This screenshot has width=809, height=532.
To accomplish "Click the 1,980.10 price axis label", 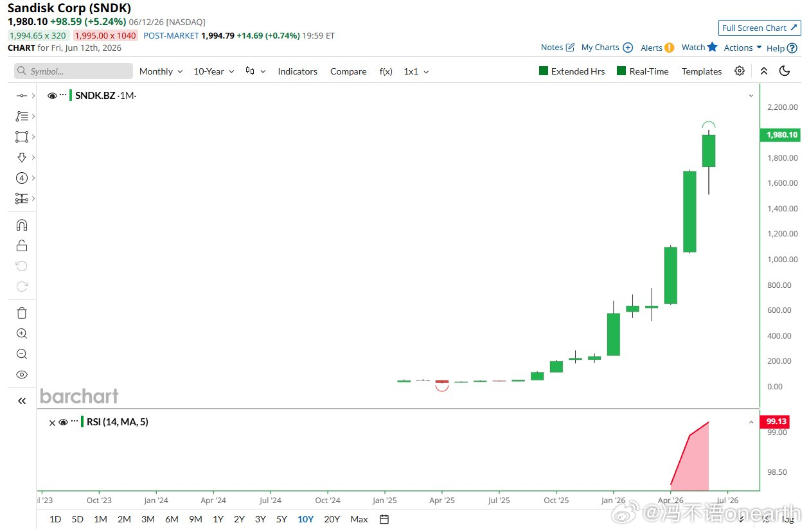I will pos(780,135).
